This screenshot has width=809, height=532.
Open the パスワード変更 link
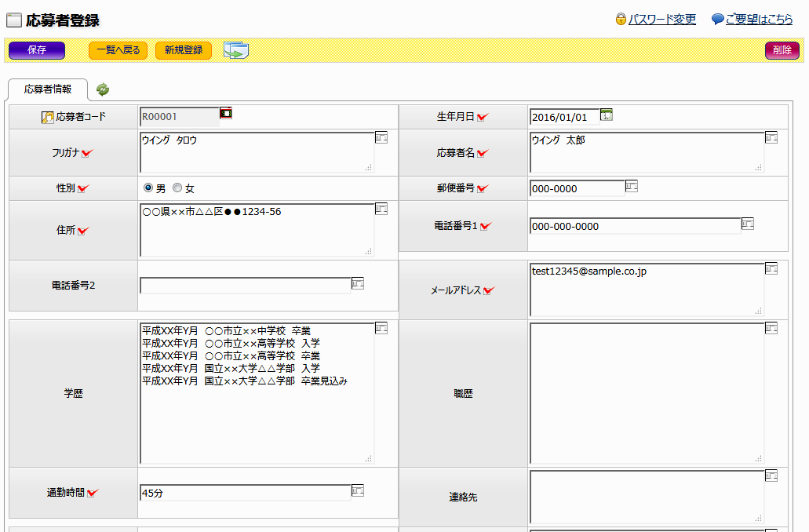661,20
